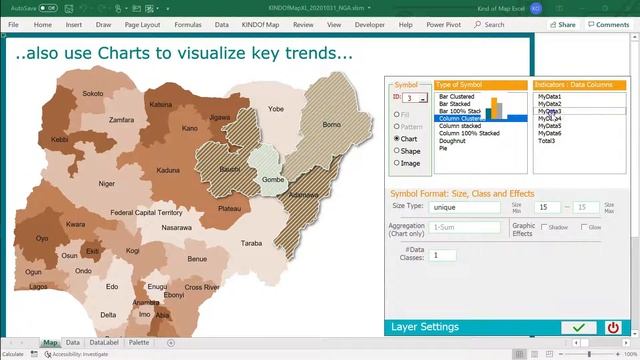Open the Draw ribbon tab
The height and width of the screenshot is (360, 640).
[x=103, y=24]
